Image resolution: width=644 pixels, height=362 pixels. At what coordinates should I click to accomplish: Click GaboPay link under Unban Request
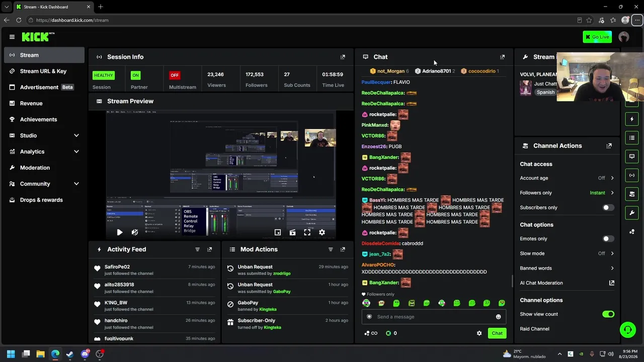282,292
